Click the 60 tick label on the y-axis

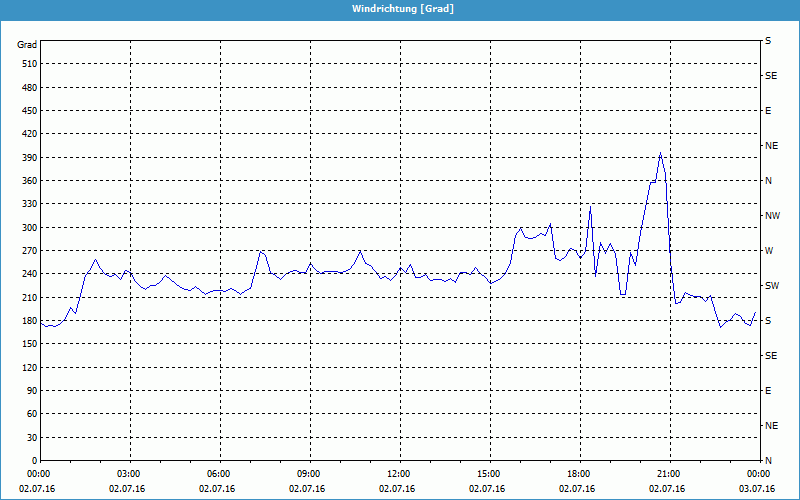(x=30, y=414)
